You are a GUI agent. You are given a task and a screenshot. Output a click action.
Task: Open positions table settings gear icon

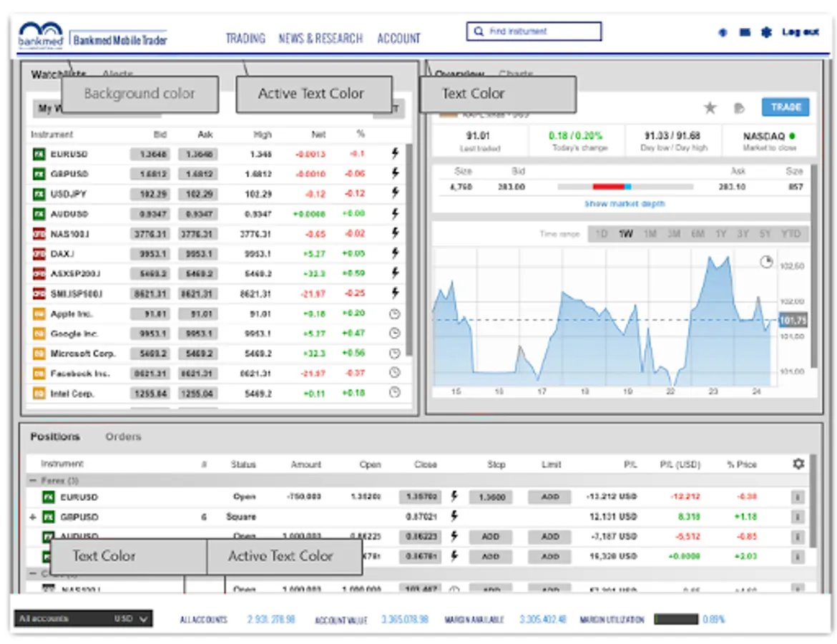pyautogui.click(x=798, y=464)
